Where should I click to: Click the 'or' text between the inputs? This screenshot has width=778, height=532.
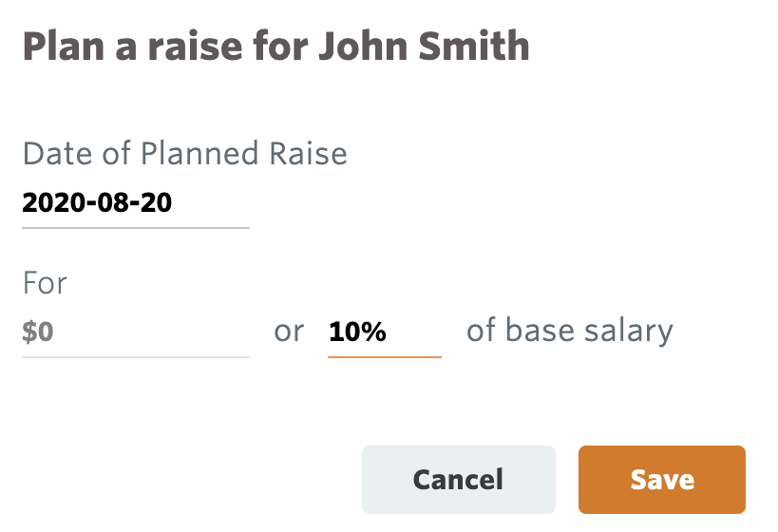point(289,332)
